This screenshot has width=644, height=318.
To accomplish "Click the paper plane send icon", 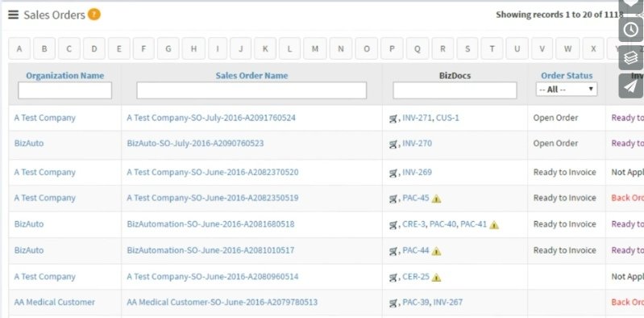I will (x=631, y=86).
